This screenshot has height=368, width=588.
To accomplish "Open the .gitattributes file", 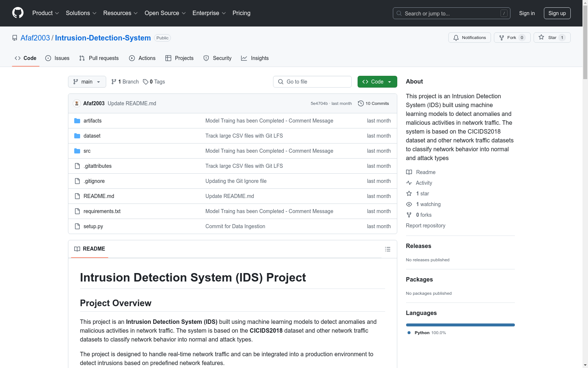I will pos(97,166).
